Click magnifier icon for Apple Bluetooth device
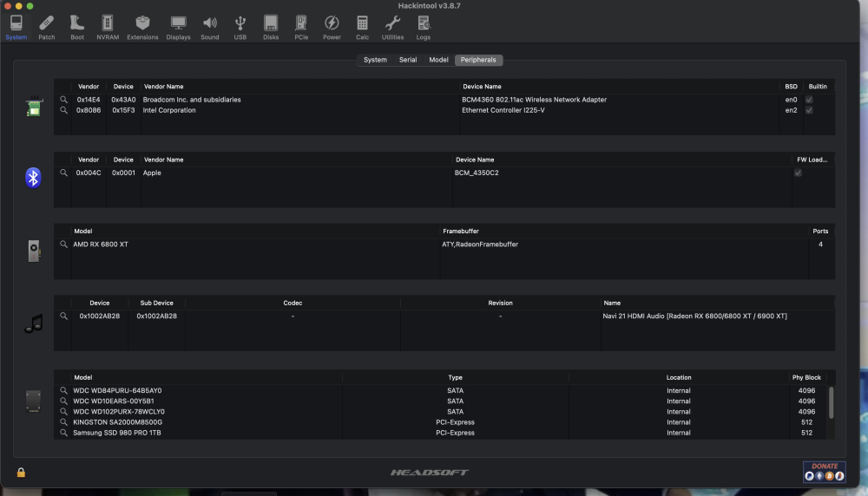 tap(63, 173)
